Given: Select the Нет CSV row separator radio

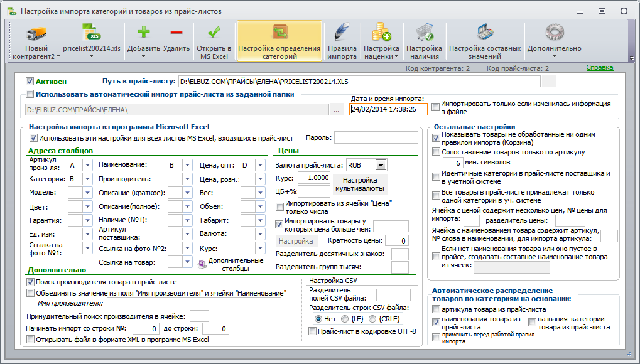Looking at the screenshot, I should 318,319.
